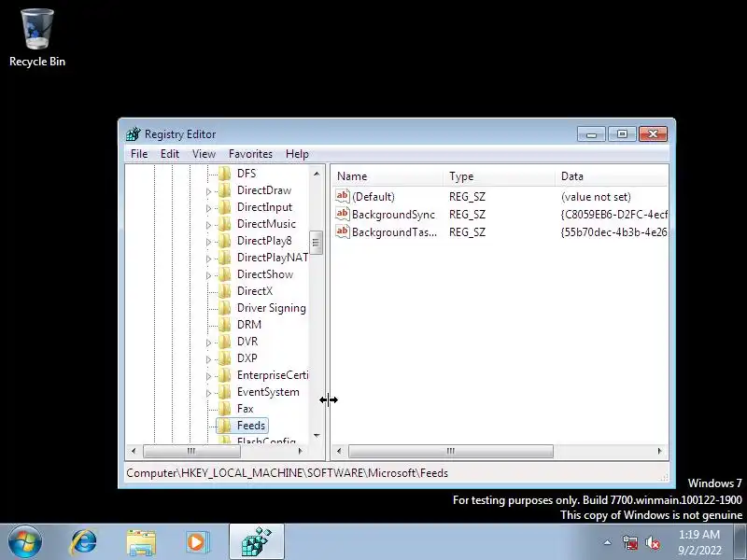Click the tree pane vertical scrollbar thumb

(x=317, y=243)
